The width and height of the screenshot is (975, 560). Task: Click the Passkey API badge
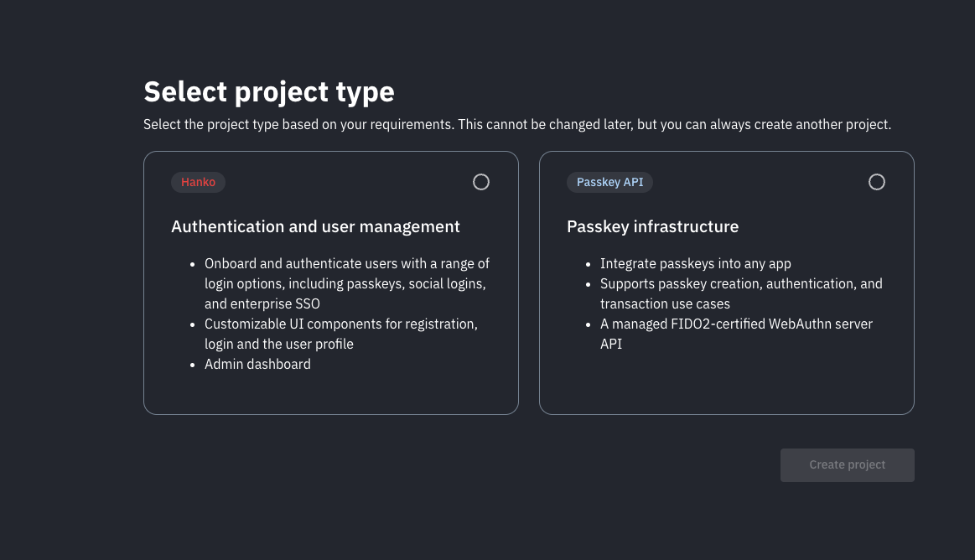click(x=609, y=182)
